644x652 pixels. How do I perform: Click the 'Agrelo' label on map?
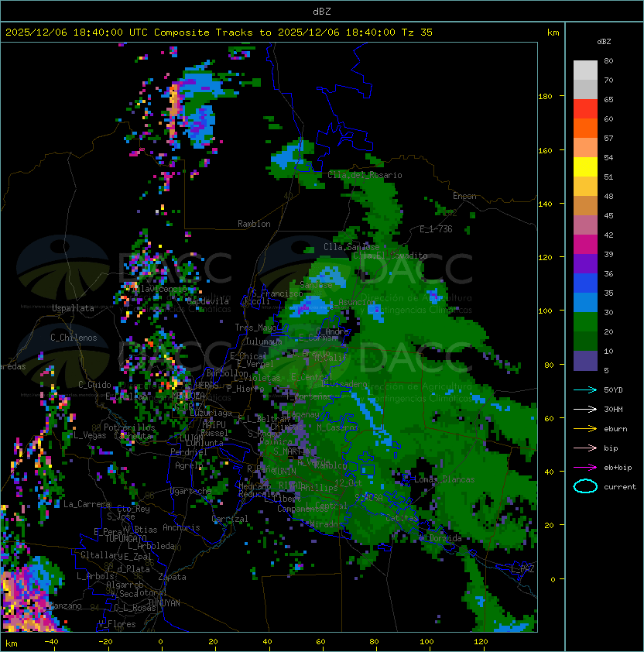(189, 465)
